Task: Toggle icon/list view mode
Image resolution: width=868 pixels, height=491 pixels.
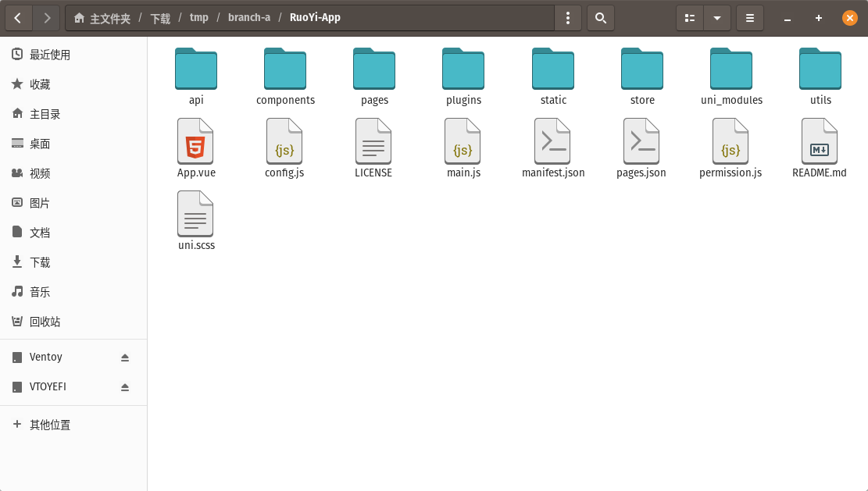Action: 689,18
